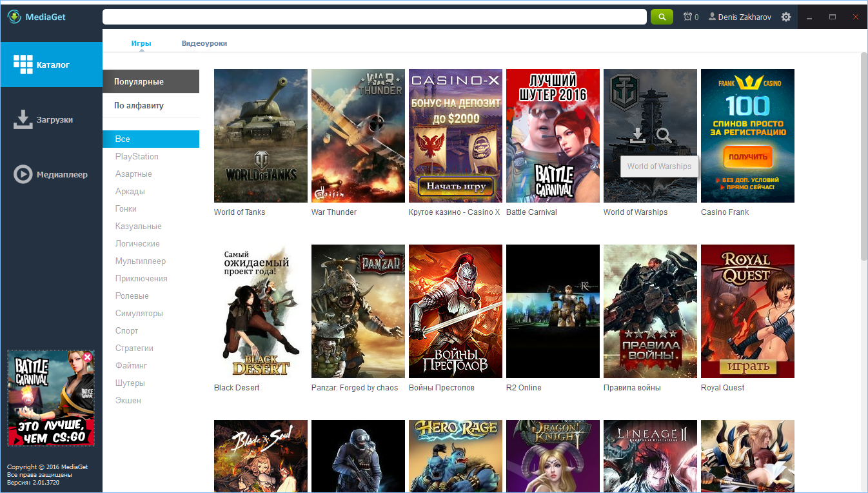This screenshot has width=868, height=493.
Task: Open the Медиаплеер section
Action: (51, 174)
